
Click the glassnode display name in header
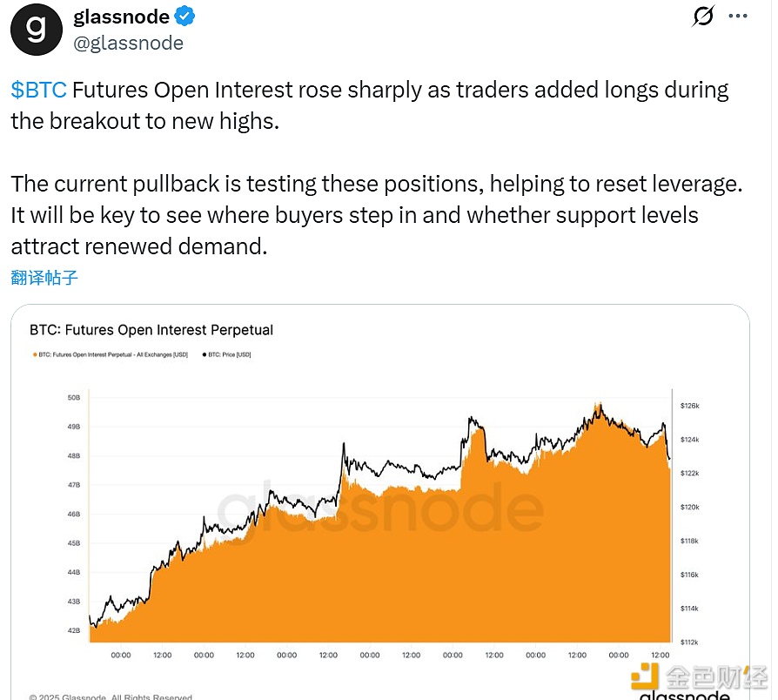(x=122, y=17)
